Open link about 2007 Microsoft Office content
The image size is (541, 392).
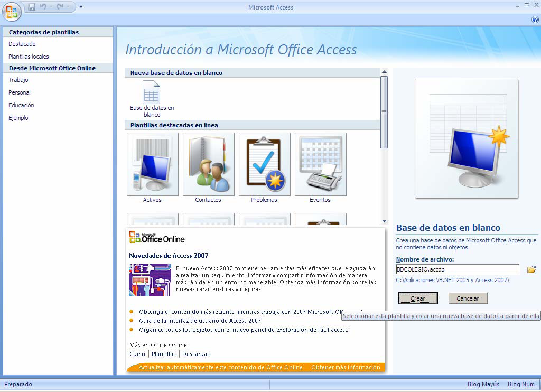pyautogui.click(x=240, y=312)
